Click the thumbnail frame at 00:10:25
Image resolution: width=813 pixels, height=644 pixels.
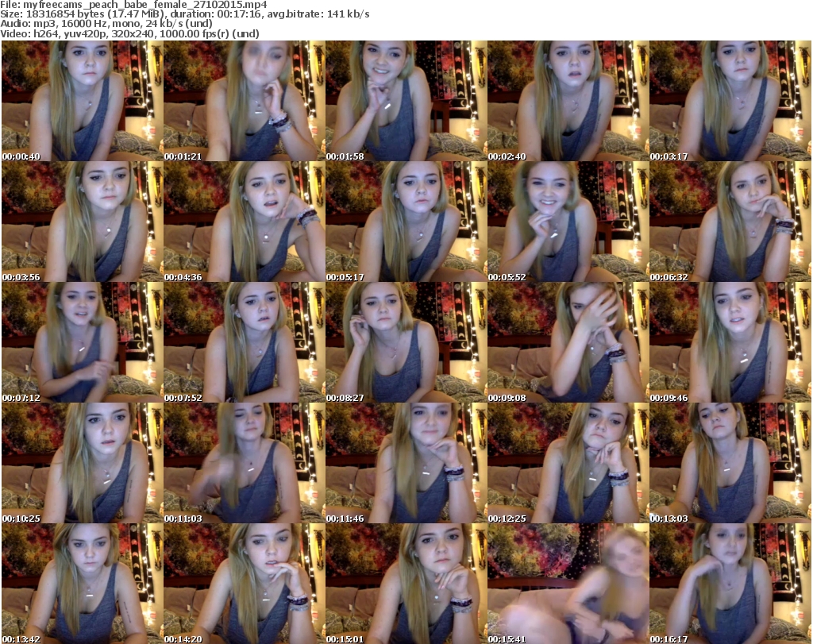point(82,464)
